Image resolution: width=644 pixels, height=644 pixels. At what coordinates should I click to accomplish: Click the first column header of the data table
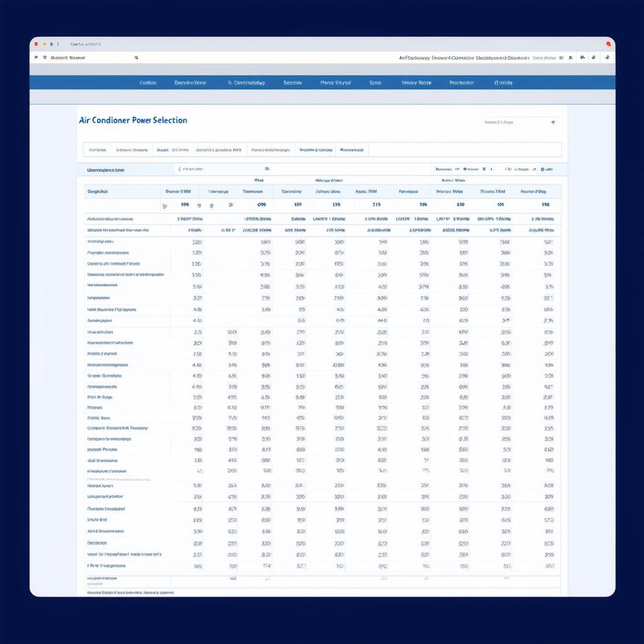98,191
